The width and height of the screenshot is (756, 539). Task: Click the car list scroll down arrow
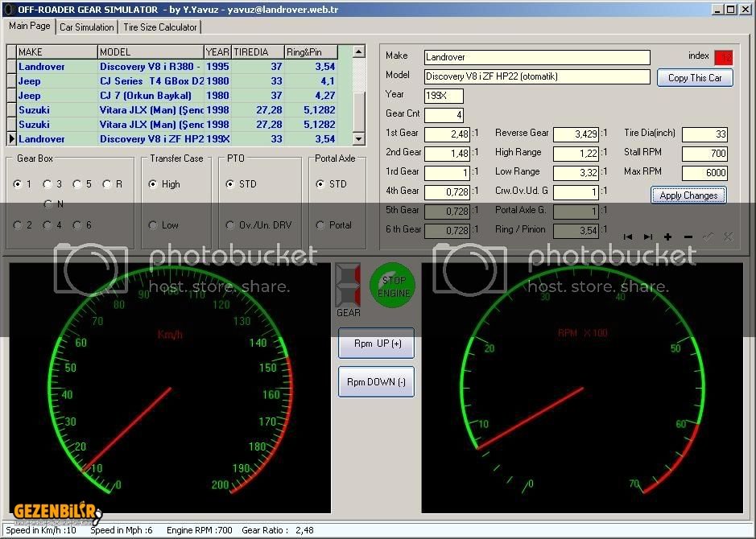tap(359, 139)
